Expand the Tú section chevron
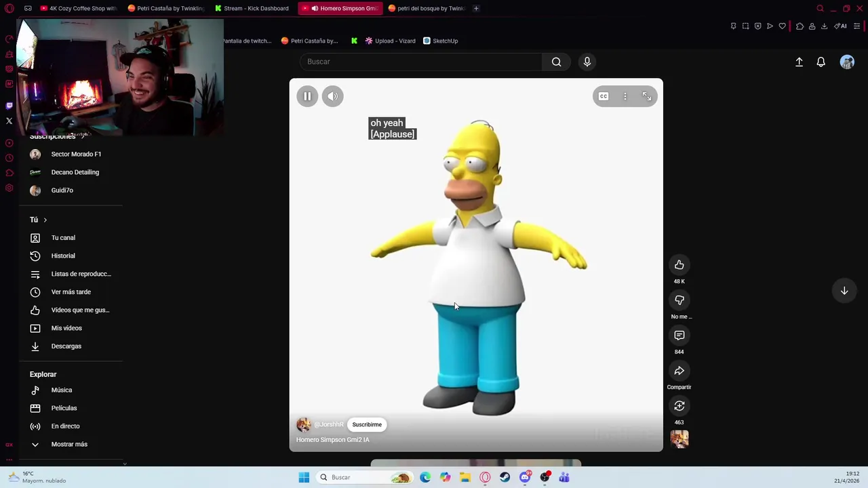Screen dimensions: 868x488 tap(45, 220)
